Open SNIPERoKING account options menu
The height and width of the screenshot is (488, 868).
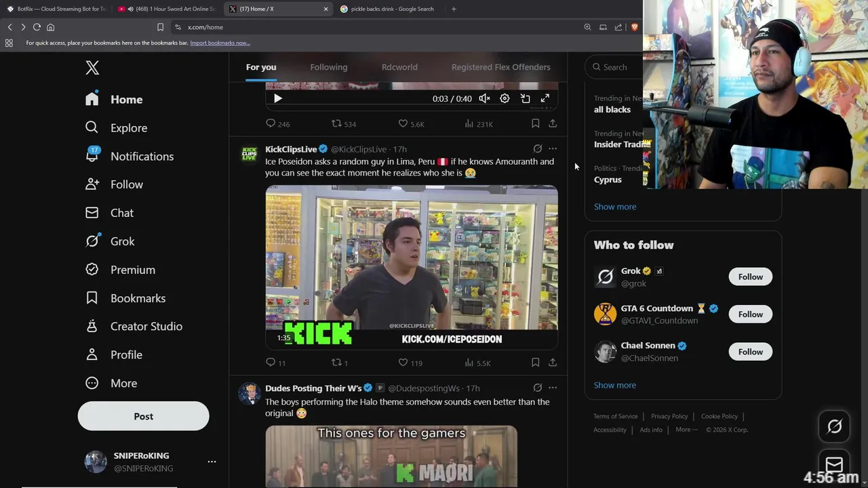point(212,462)
